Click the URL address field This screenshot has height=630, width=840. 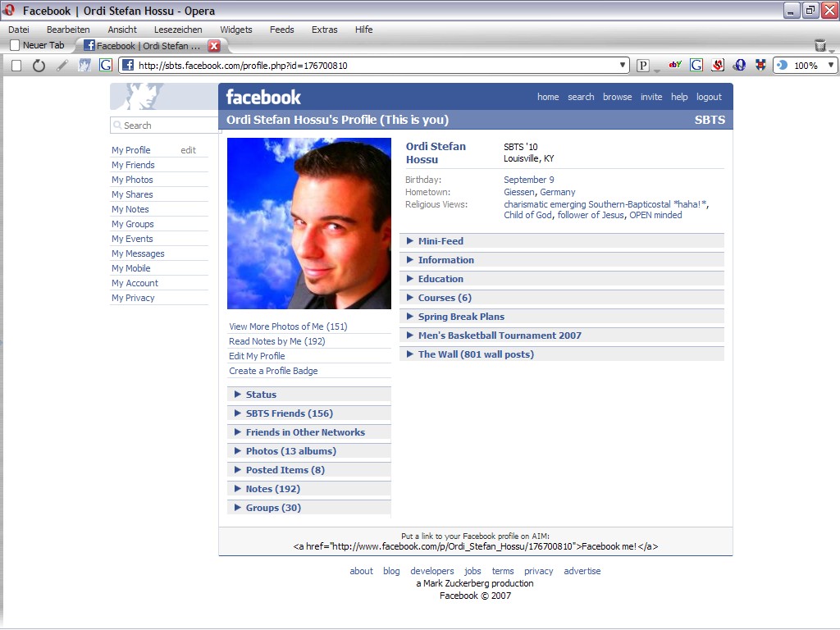(375, 66)
